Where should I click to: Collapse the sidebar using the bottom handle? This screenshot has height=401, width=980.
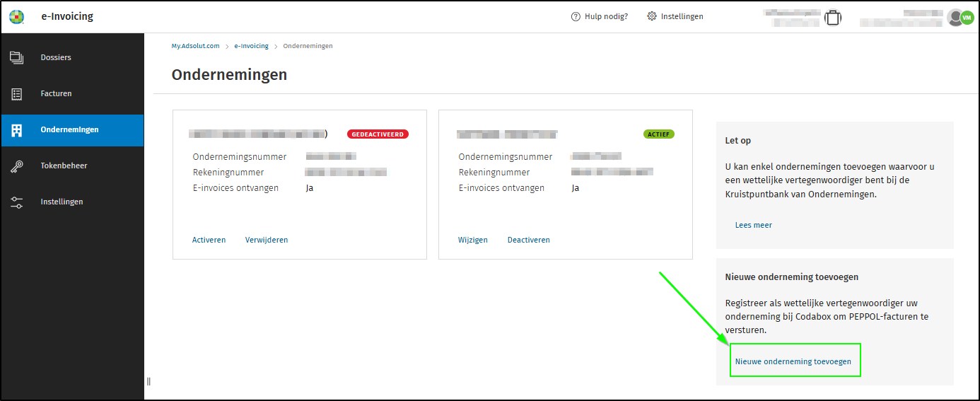pos(148,381)
